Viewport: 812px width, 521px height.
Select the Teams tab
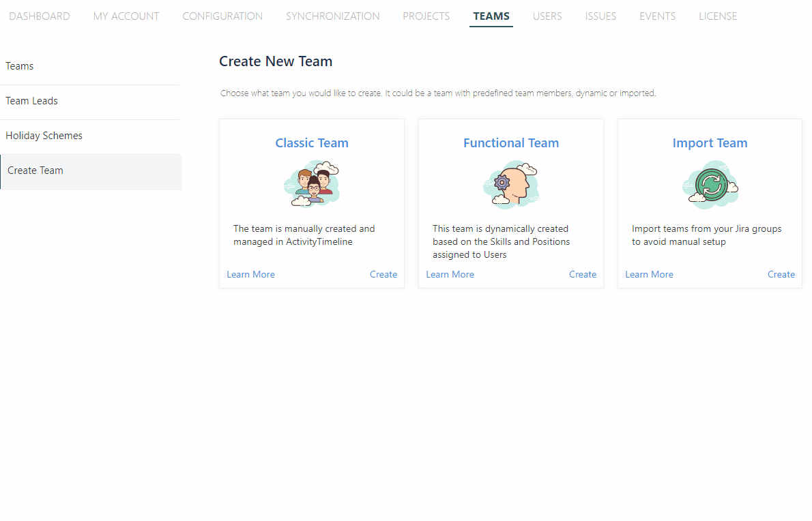pos(491,16)
